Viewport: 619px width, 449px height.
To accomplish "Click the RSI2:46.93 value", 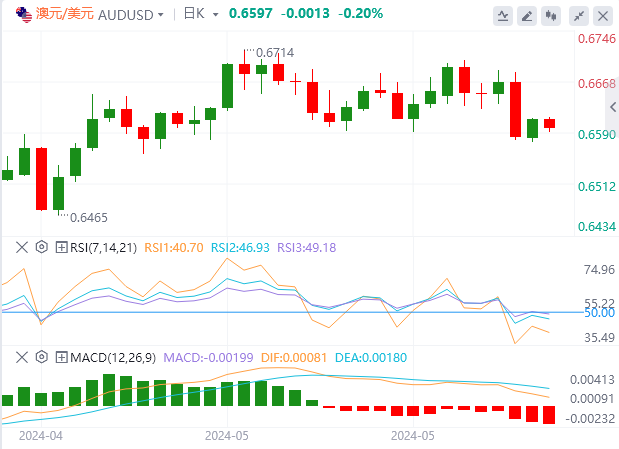I will click(240, 248).
